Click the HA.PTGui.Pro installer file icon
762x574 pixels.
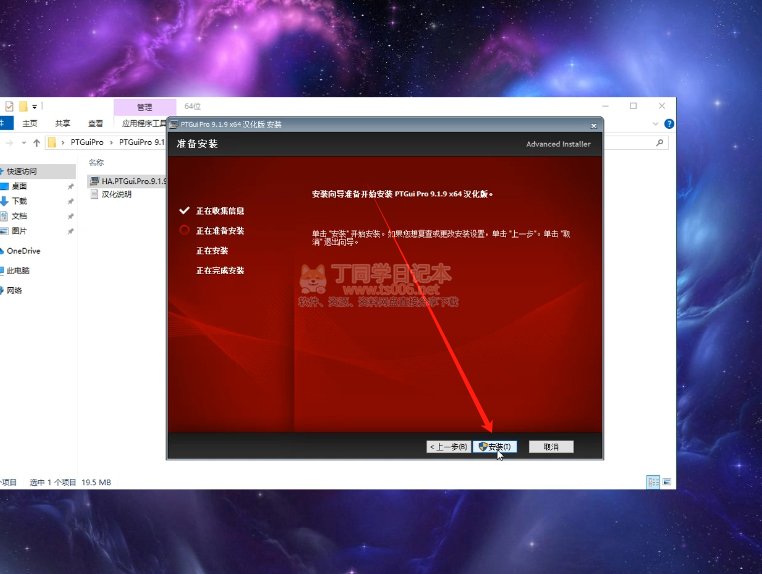point(94,181)
